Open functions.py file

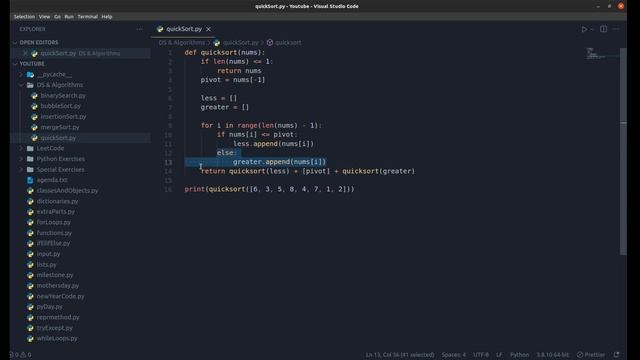54,233
